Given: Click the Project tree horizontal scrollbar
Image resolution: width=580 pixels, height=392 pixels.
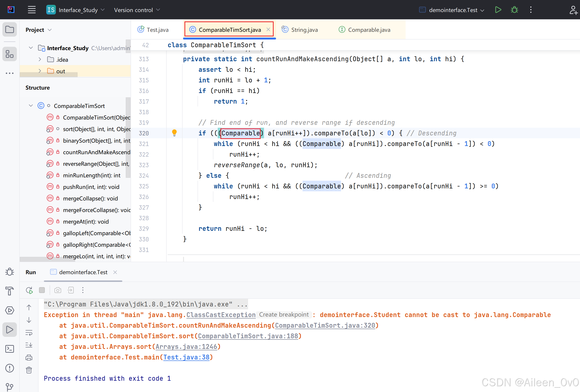Looking at the screenshot, I should tap(49, 75).
